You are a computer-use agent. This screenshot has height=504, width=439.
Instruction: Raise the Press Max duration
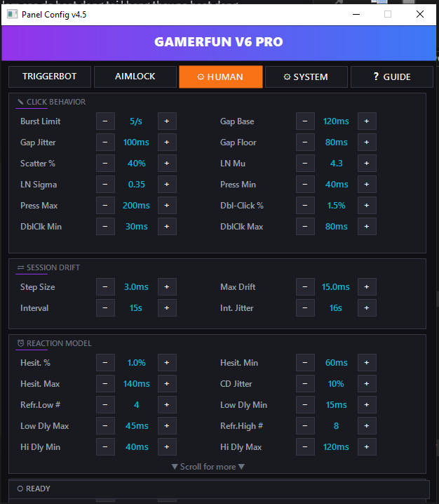(167, 206)
